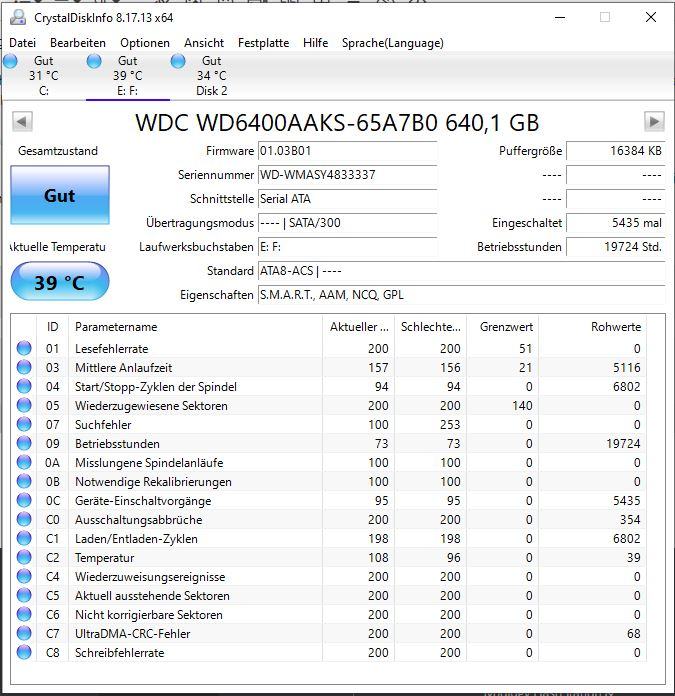Select the C: drive tab at 31 °C

pos(43,76)
